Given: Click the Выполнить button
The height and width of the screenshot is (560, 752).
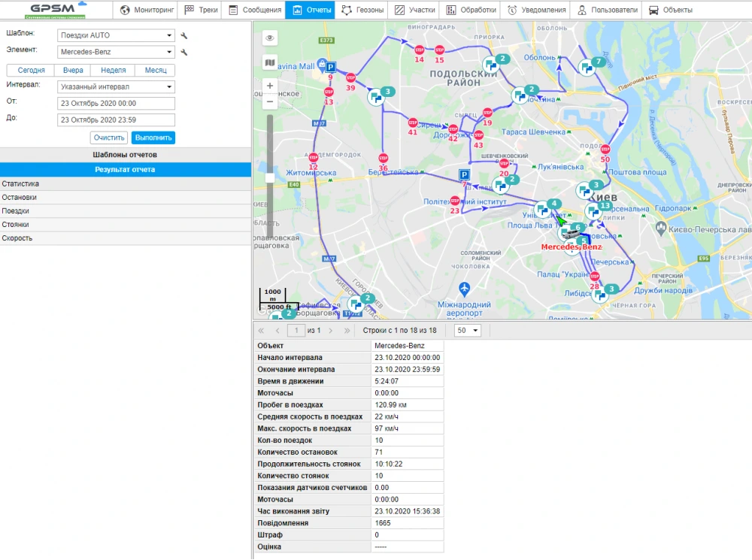Looking at the screenshot, I should click(153, 138).
